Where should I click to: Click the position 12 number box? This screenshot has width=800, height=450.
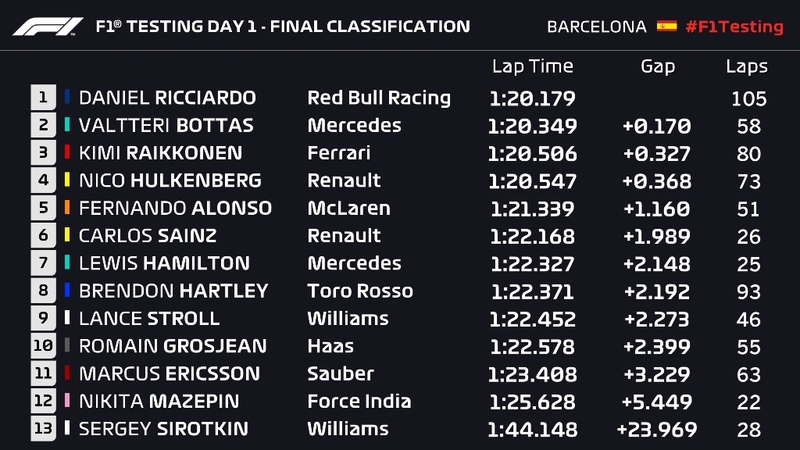pos(43,401)
